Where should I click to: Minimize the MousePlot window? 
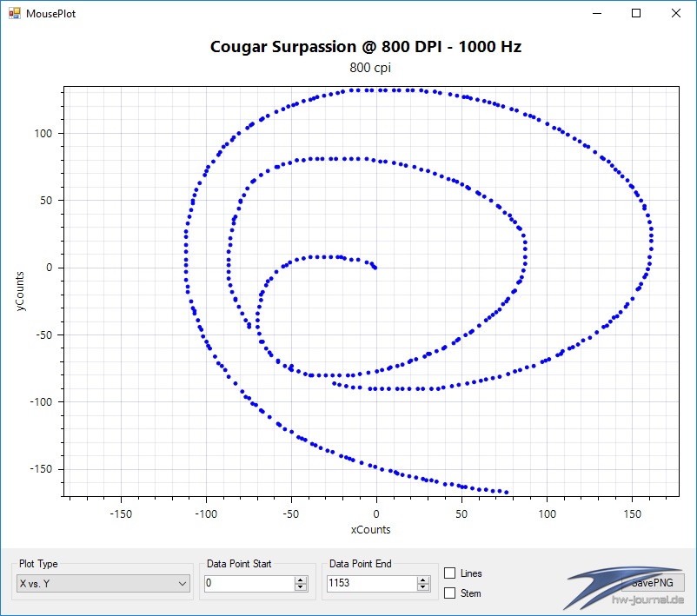point(597,13)
